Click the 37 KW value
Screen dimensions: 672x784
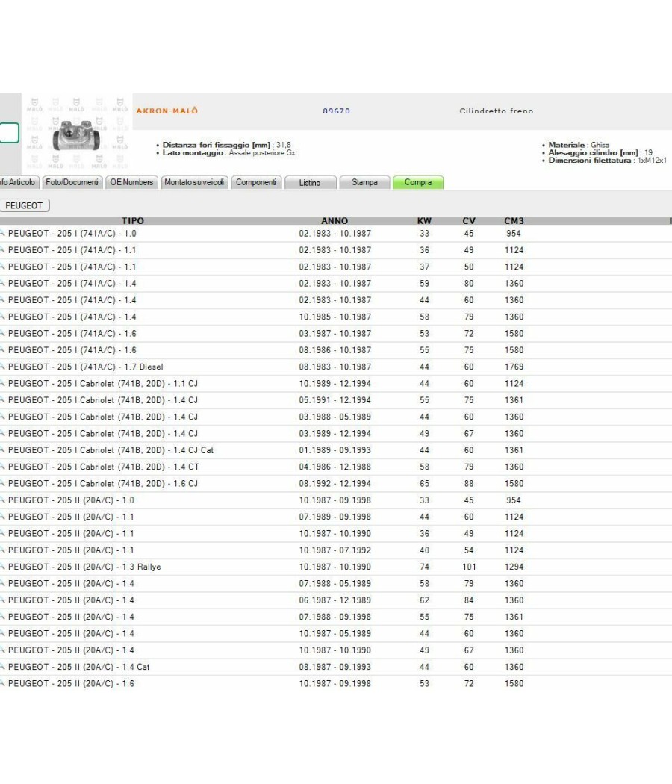(425, 267)
